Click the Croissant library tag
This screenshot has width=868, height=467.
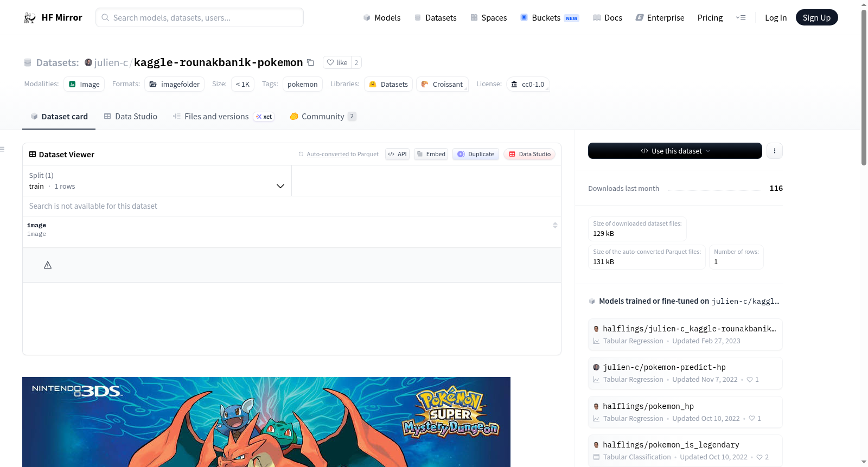(x=442, y=84)
